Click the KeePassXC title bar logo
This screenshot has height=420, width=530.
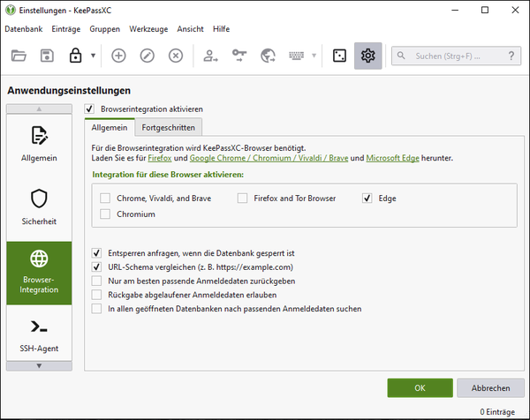(11, 10)
